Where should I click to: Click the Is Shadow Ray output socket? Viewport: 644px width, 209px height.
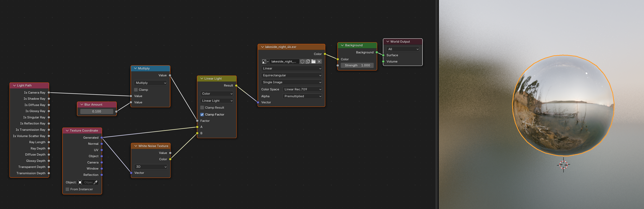point(49,99)
